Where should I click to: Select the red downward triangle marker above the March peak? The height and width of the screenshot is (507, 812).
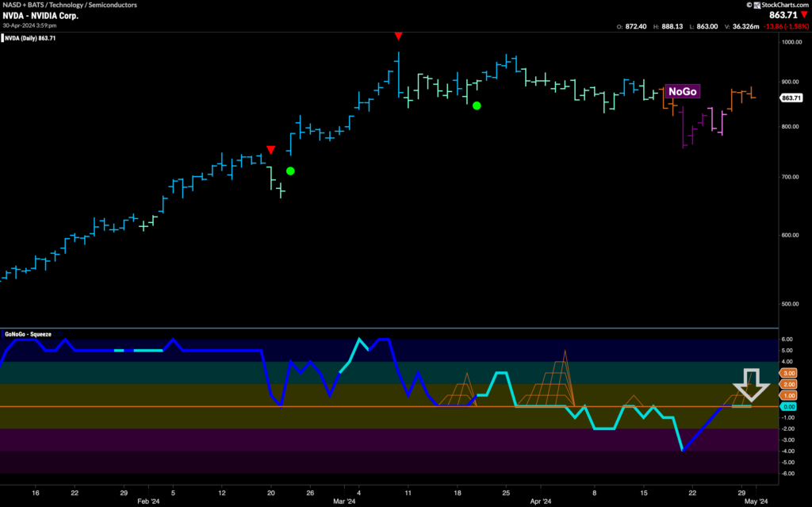[x=398, y=36]
